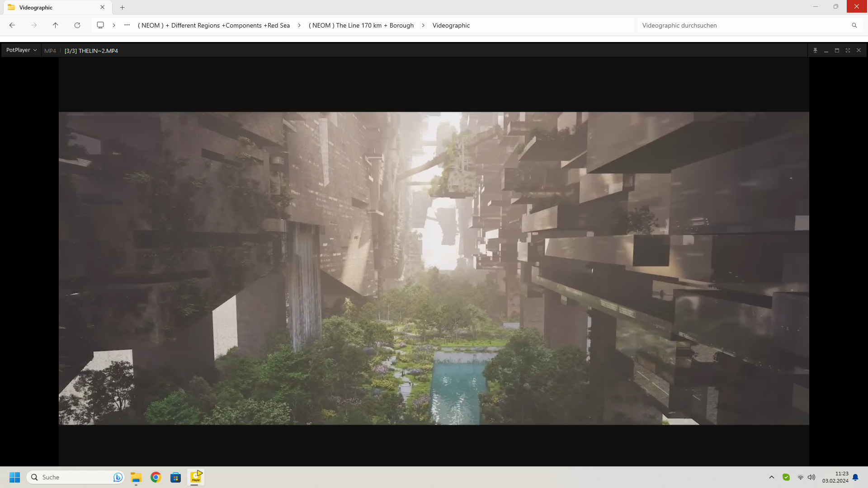Open Microsoft Store from the taskbar
868x488 pixels.
point(176,477)
